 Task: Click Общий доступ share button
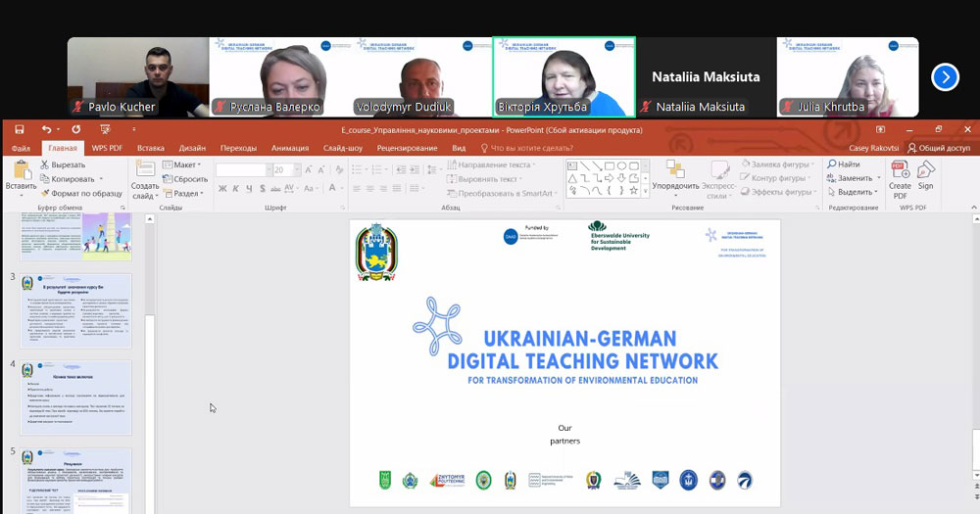pyautogui.click(x=939, y=148)
